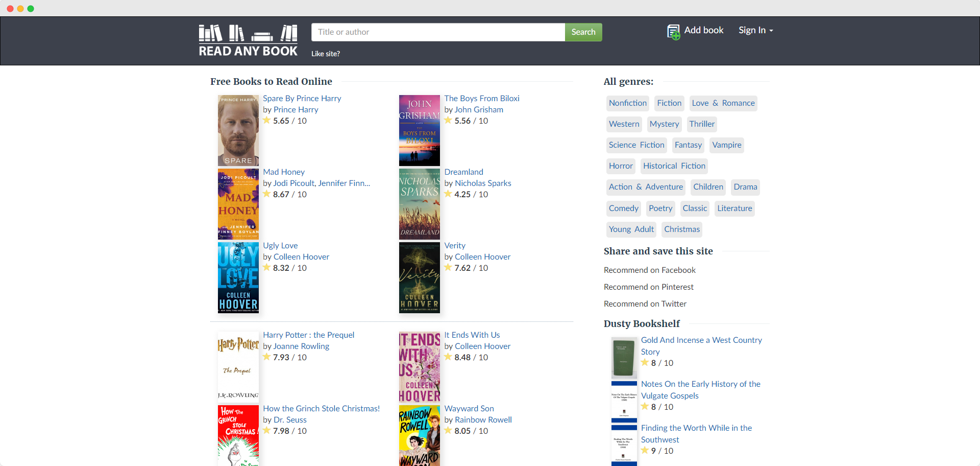Select the Drama genre tag
The image size is (980, 466).
(x=745, y=187)
